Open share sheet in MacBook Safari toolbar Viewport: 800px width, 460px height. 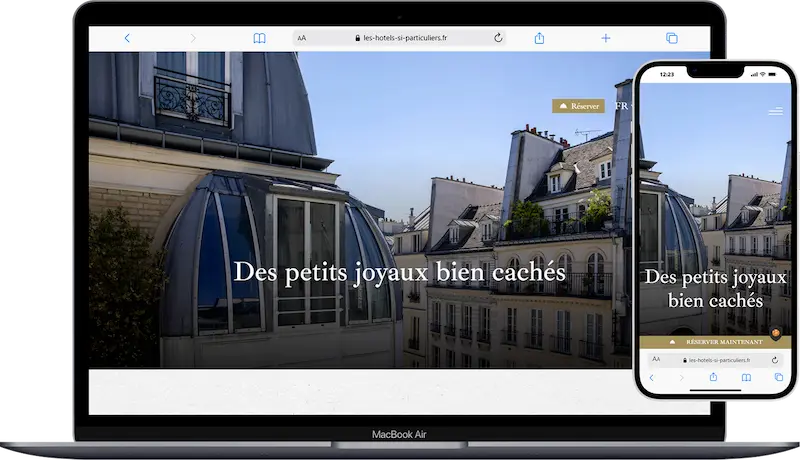(539, 38)
